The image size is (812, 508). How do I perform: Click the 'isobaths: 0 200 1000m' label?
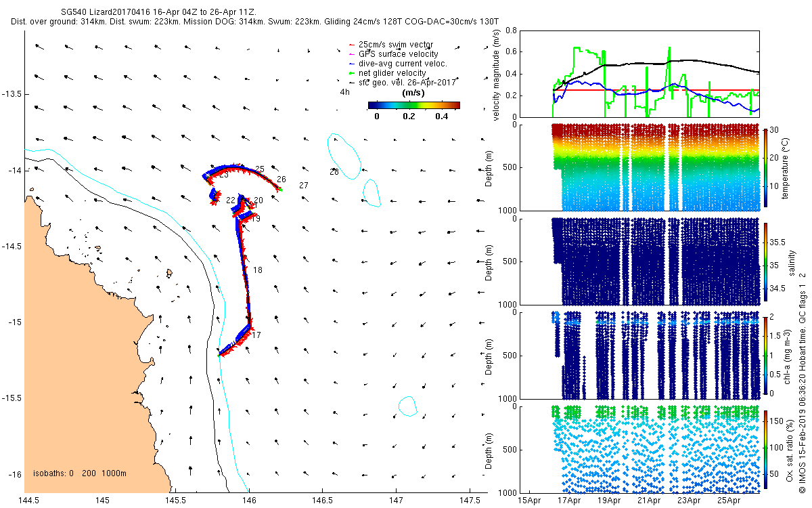point(80,473)
